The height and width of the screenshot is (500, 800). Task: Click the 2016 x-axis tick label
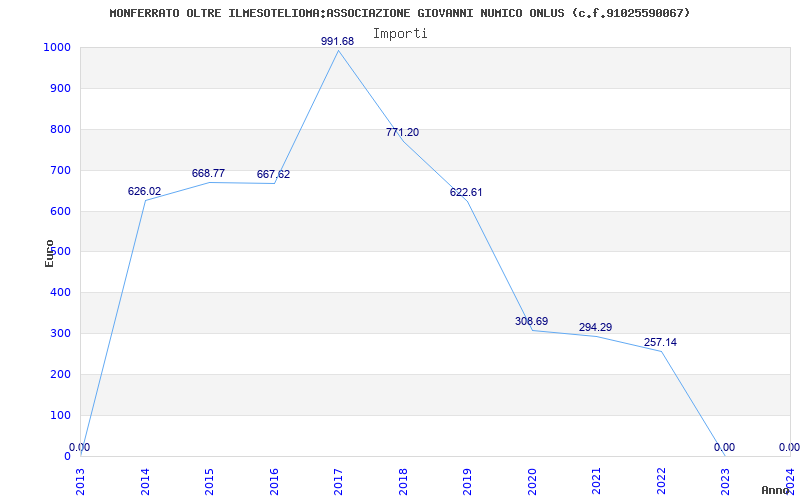[x=274, y=481]
